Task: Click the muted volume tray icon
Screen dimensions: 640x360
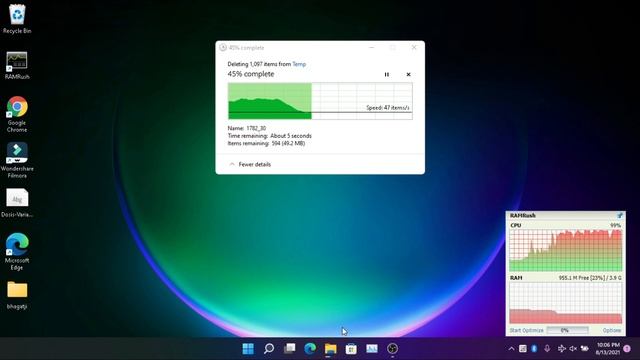Action: click(x=573, y=349)
